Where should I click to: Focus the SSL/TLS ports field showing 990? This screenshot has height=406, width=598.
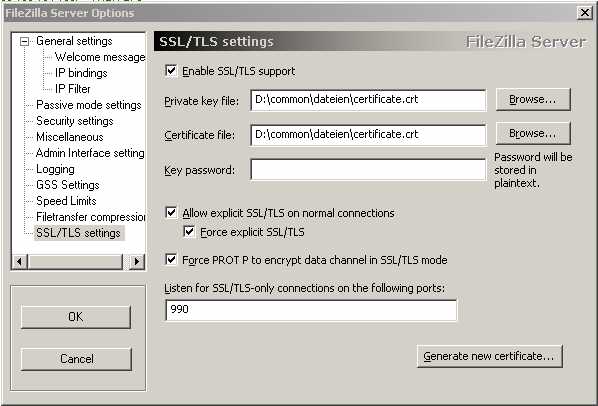(311, 310)
